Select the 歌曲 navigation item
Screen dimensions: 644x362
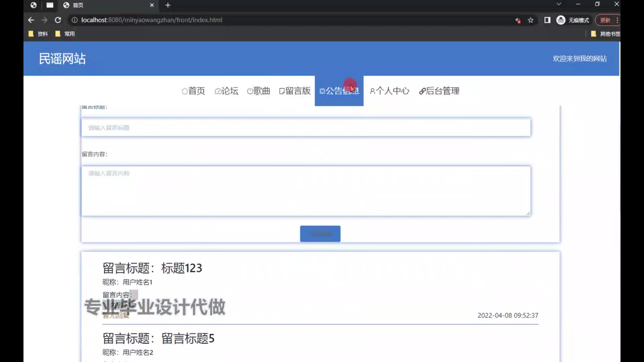point(258,91)
